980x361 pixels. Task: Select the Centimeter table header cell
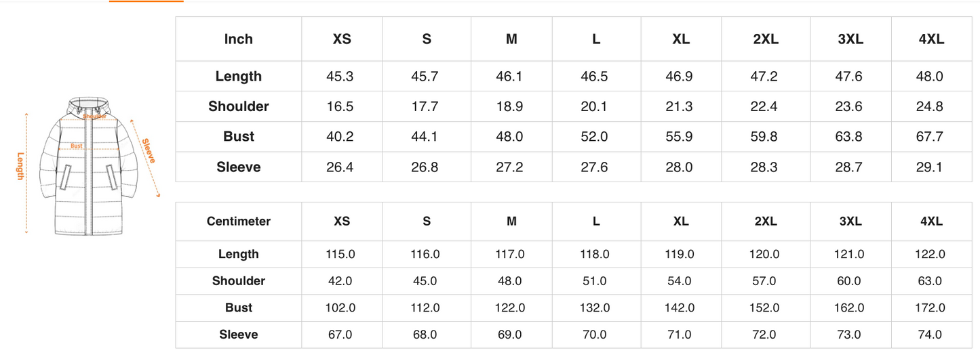pos(239,221)
